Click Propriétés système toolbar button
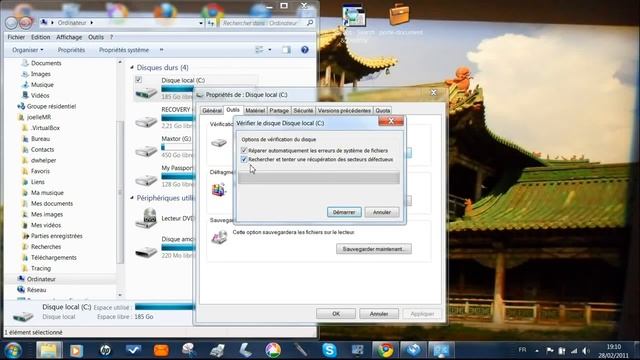This screenshot has width=640, height=360. click(x=124, y=50)
